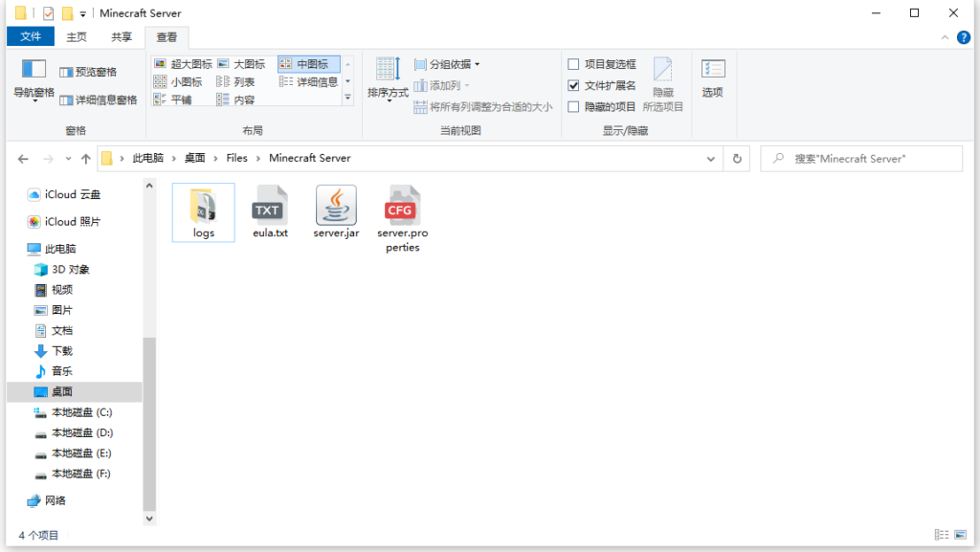Switch to the Home (主页) tab

tap(77, 37)
